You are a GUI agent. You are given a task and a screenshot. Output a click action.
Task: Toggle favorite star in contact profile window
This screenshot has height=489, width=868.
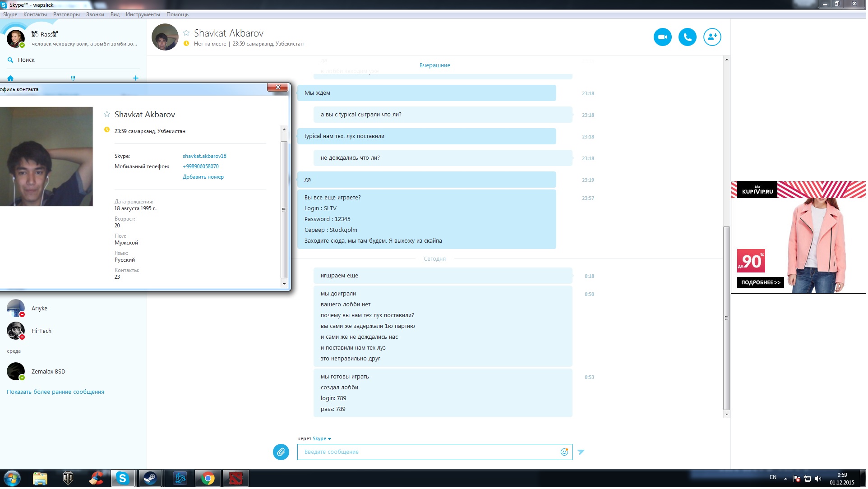tap(107, 115)
